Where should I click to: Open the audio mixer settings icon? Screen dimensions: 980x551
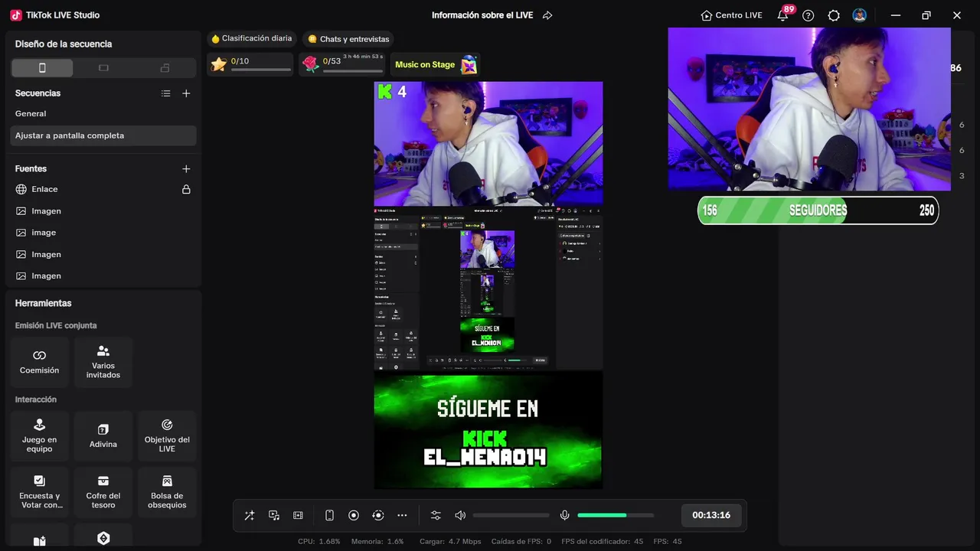(436, 516)
